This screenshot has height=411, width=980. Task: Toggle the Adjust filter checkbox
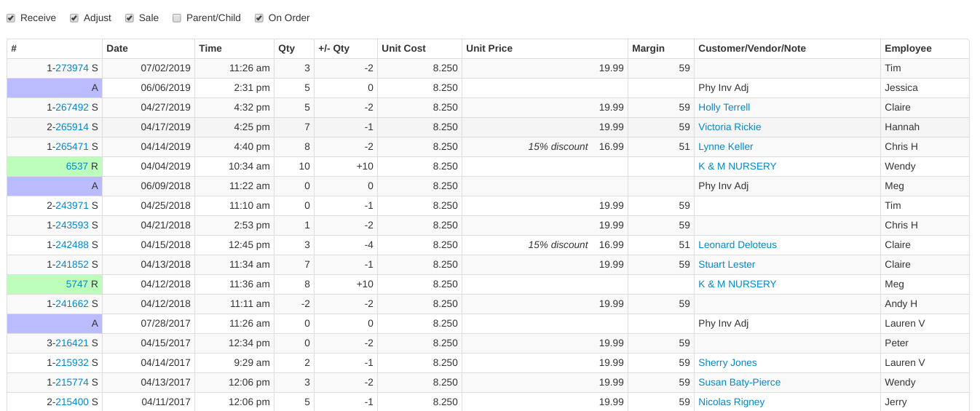pyautogui.click(x=74, y=18)
